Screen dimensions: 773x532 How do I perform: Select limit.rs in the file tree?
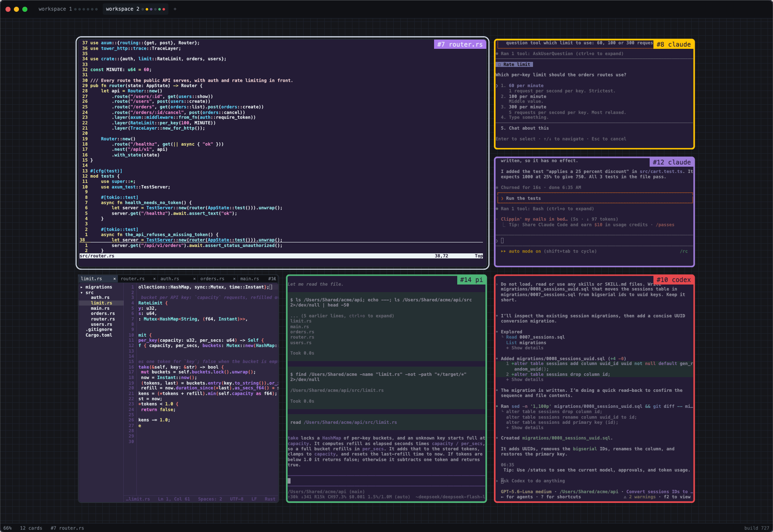(101, 303)
